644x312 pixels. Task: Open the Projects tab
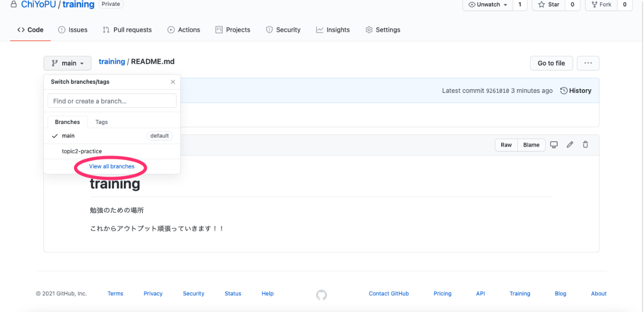tap(233, 30)
